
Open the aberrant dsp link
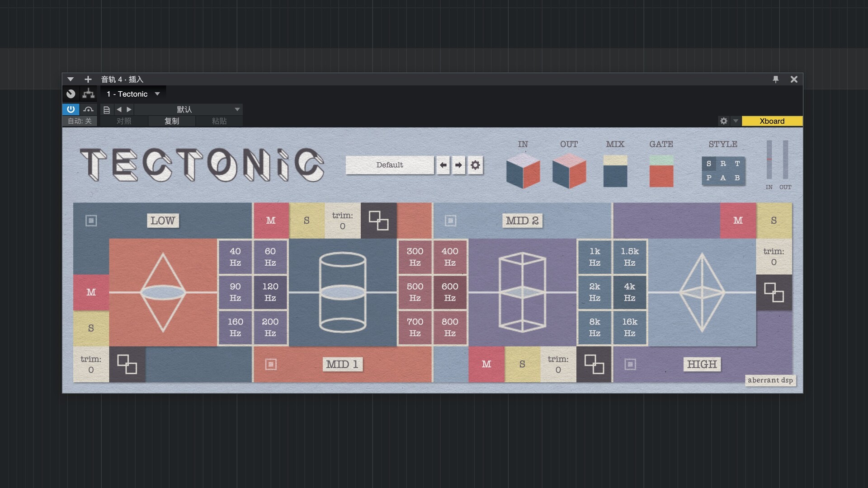[x=770, y=380]
